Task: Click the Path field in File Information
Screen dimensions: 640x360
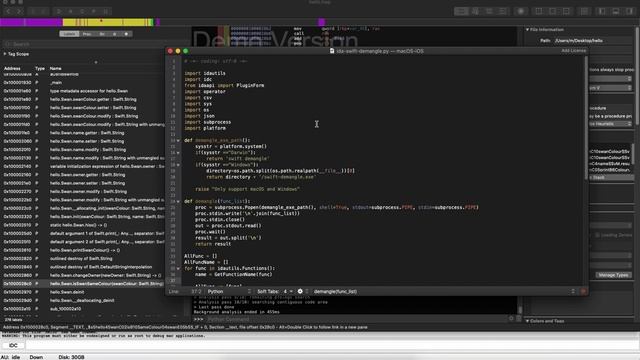Action: [x=593, y=41]
